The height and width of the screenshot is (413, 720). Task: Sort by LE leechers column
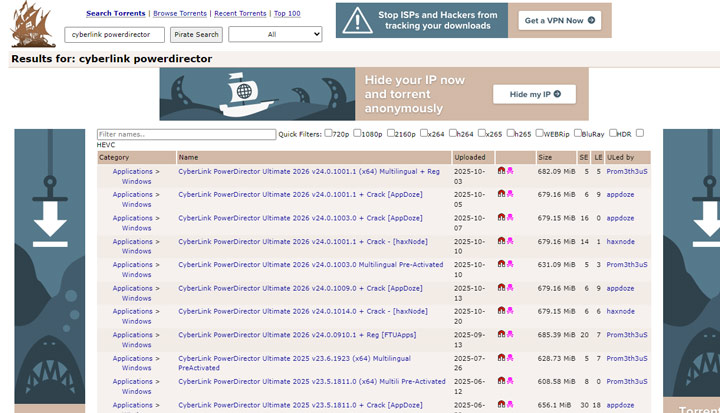coord(598,157)
